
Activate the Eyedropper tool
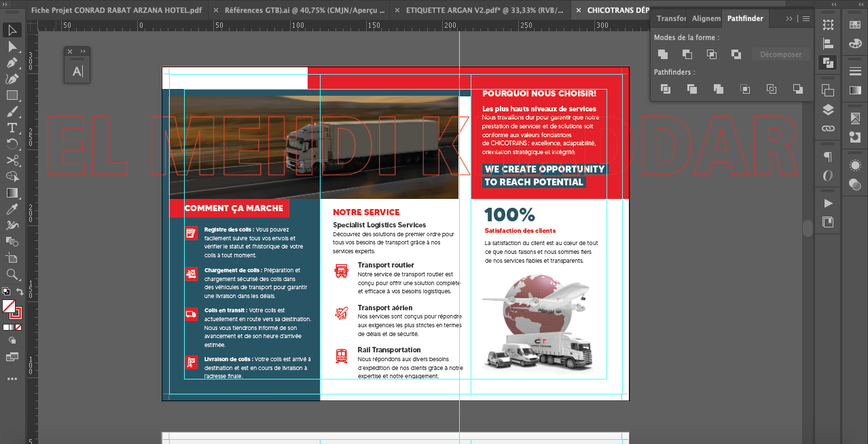pos(12,209)
